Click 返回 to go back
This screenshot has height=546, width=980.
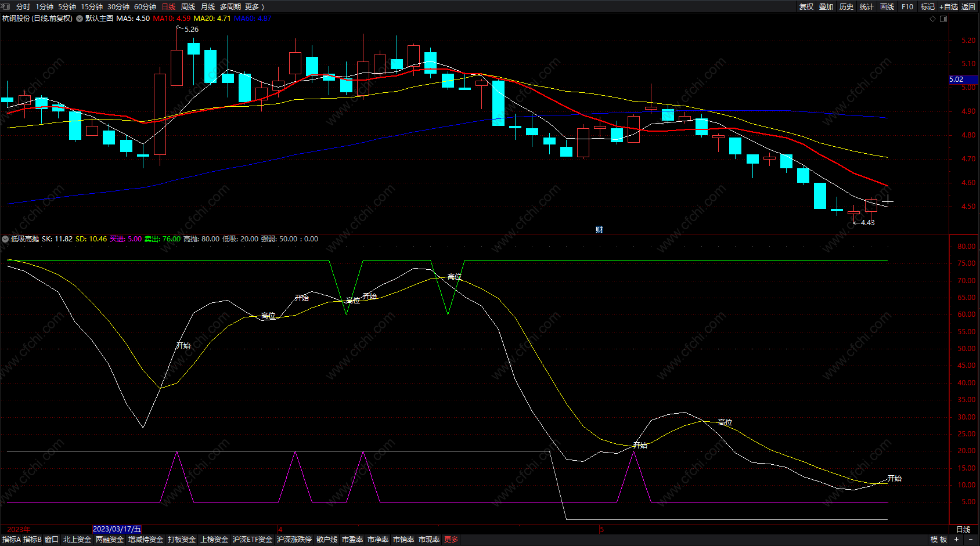click(x=968, y=6)
